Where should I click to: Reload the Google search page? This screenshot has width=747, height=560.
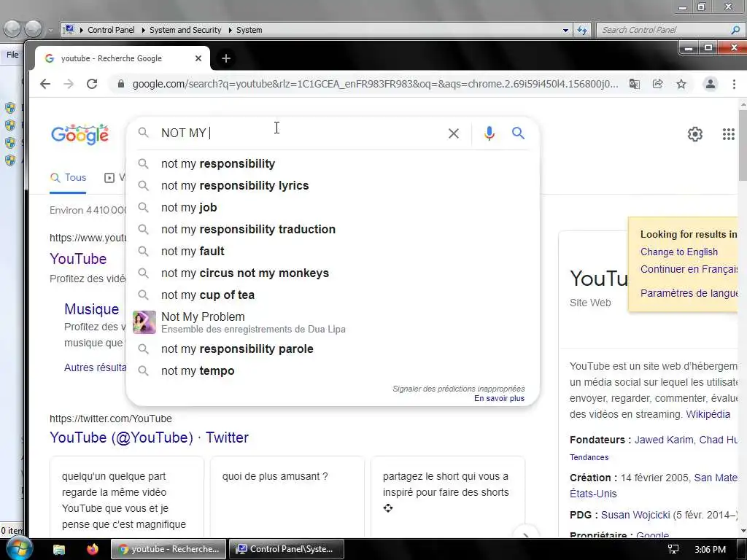point(92,85)
